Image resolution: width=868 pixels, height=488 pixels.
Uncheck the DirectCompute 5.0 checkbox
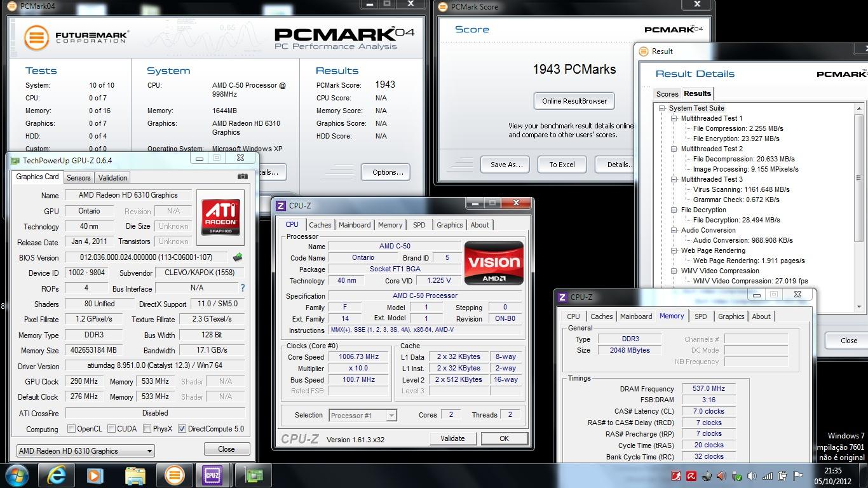coord(182,428)
